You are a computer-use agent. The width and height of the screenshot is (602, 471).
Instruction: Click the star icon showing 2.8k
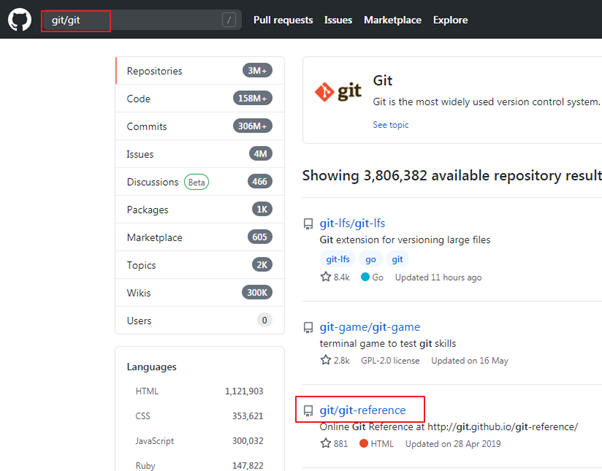click(326, 360)
